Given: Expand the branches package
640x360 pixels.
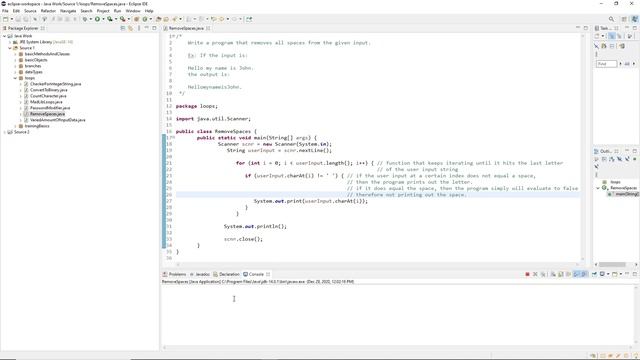Looking at the screenshot, I should pos(16,66).
